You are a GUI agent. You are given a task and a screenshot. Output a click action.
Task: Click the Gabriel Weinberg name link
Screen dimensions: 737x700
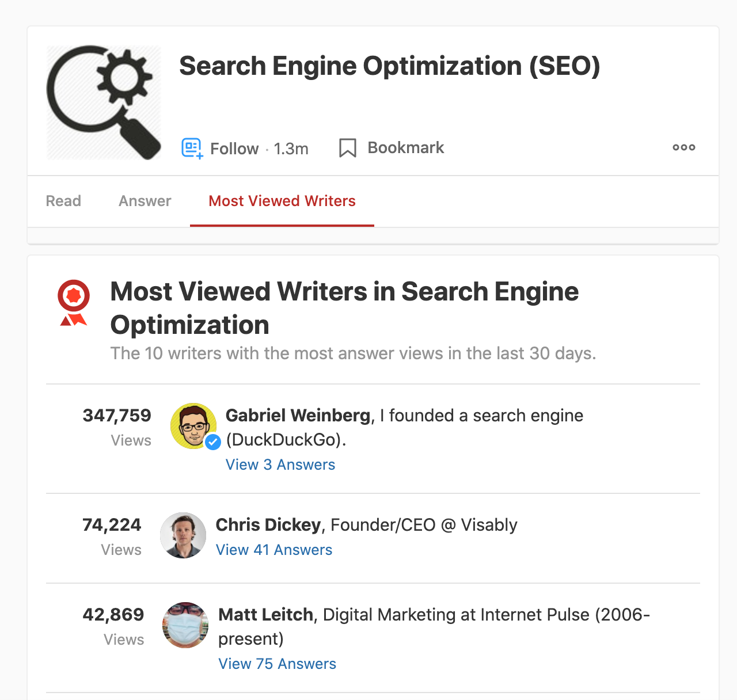pyautogui.click(x=298, y=416)
